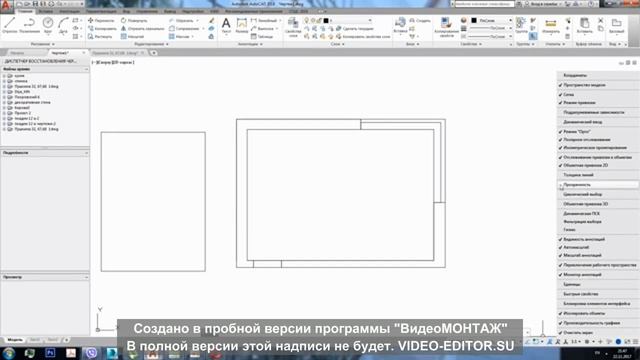Click the help search input field
This screenshot has height=360, width=640.
(x=484, y=4)
